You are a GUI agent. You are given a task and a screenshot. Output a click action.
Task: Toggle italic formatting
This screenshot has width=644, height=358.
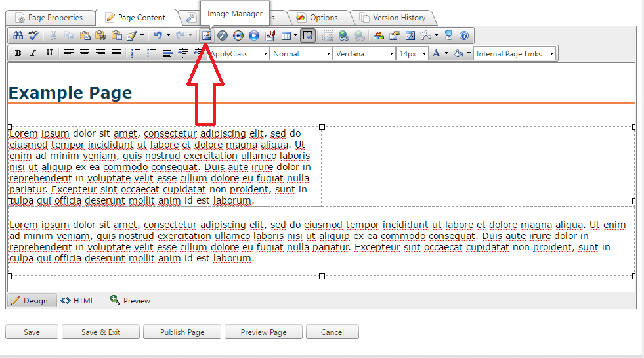33,54
